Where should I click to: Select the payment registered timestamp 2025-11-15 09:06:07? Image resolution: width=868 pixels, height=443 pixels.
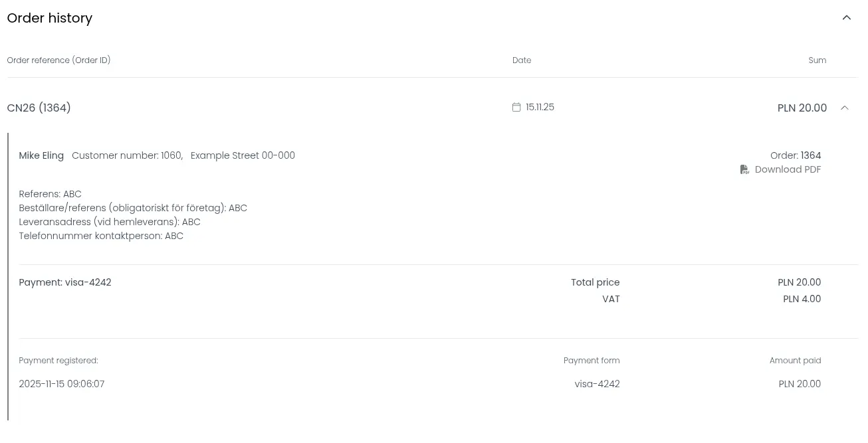[x=62, y=383]
